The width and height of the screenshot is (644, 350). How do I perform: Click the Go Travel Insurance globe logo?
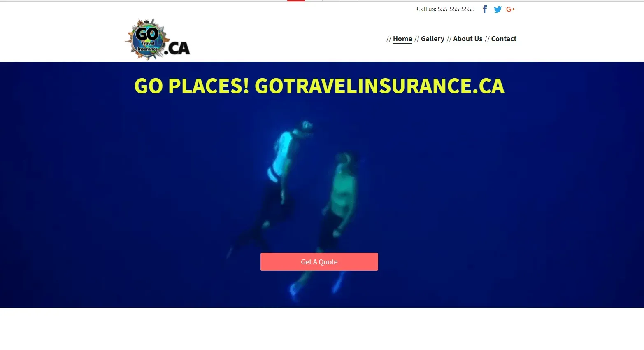147,40
